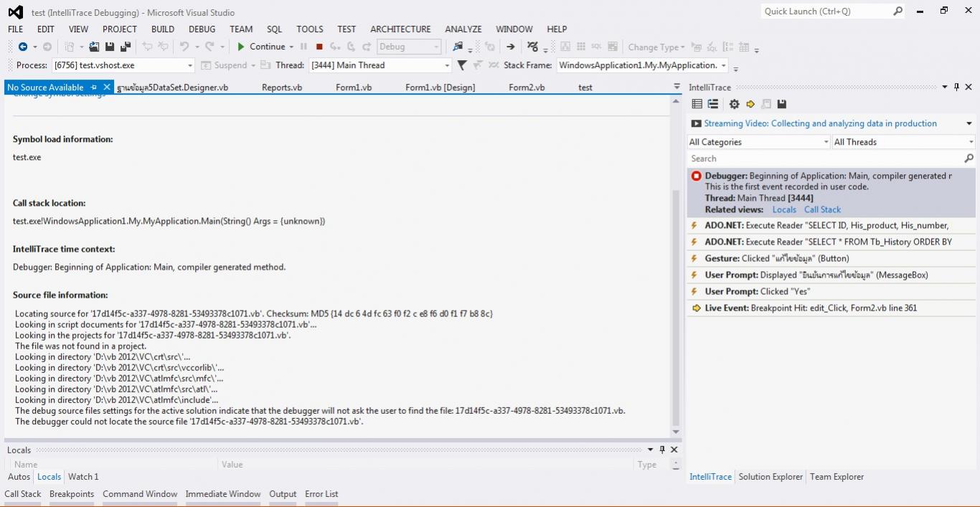Click the document vertical scrollbar thumb
This screenshot has width=980, height=507.
[x=675, y=308]
